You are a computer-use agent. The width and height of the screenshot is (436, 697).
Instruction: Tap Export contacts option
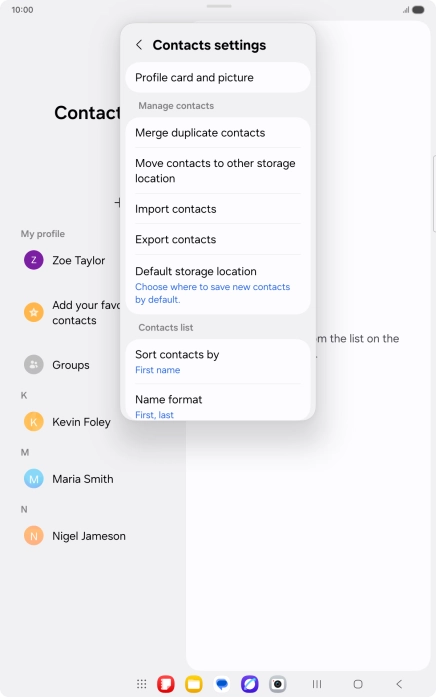tap(218, 239)
